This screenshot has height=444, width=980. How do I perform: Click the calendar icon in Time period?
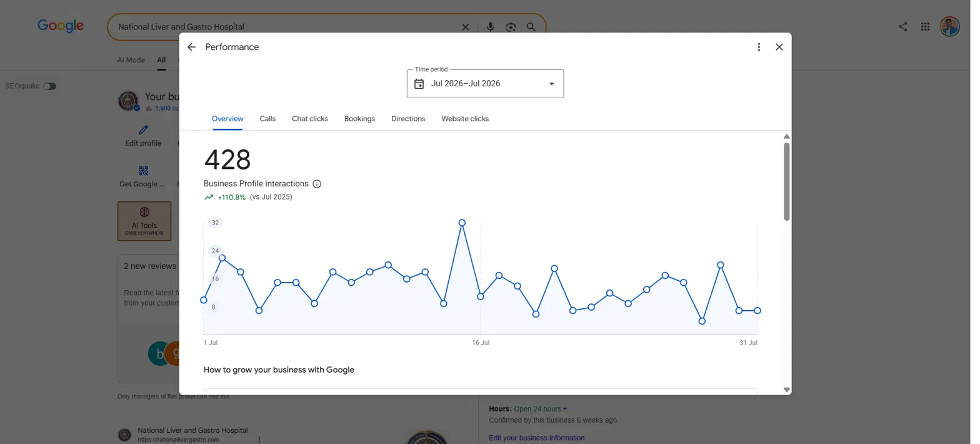419,84
